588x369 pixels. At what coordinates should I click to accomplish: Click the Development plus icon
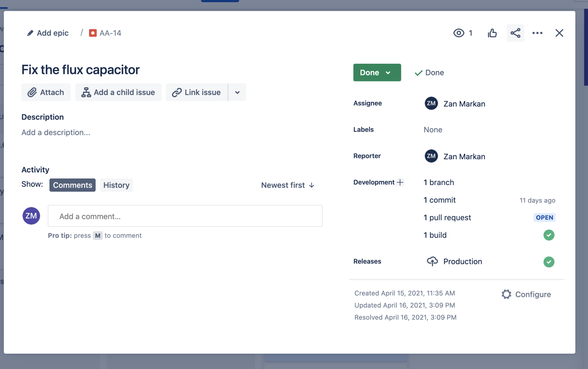(400, 182)
